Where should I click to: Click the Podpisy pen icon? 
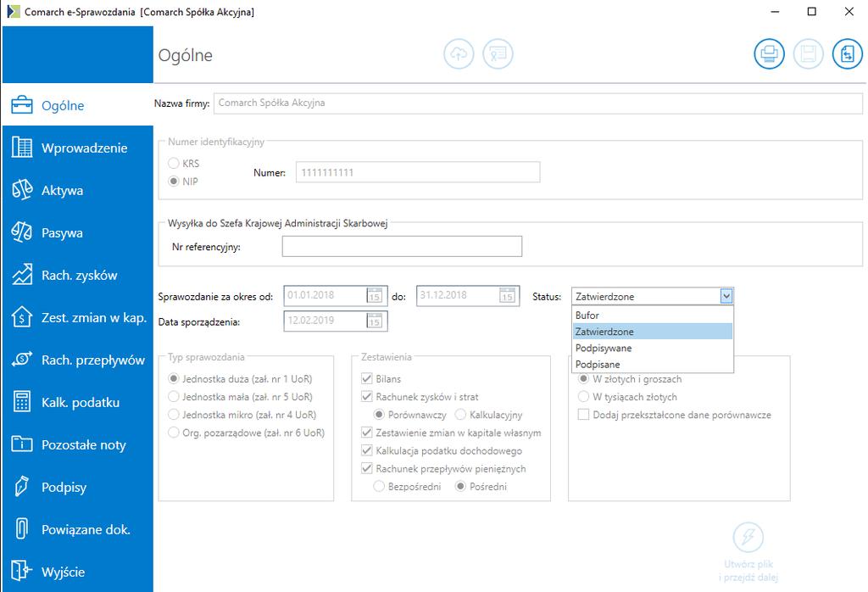point(22,487)
